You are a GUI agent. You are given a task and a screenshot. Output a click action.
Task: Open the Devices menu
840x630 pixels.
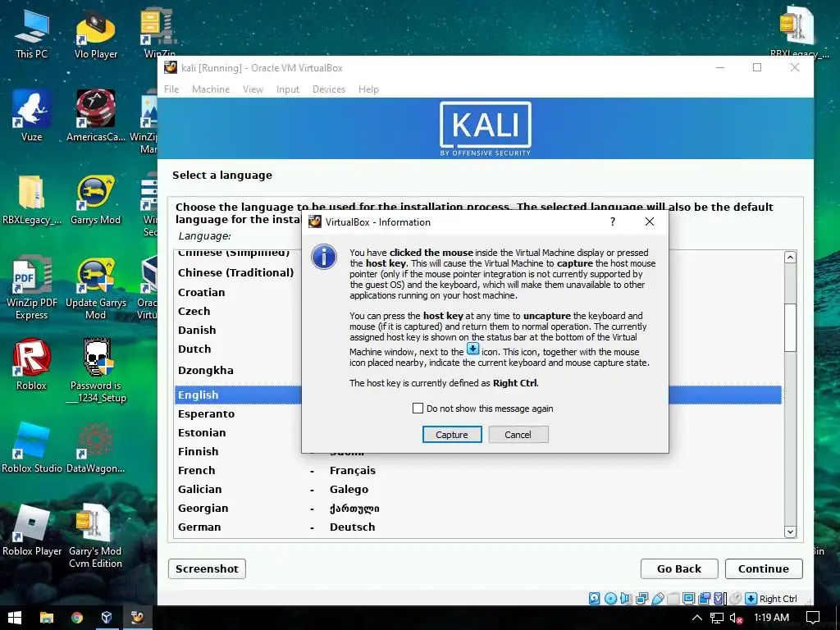tap(329, 89)
